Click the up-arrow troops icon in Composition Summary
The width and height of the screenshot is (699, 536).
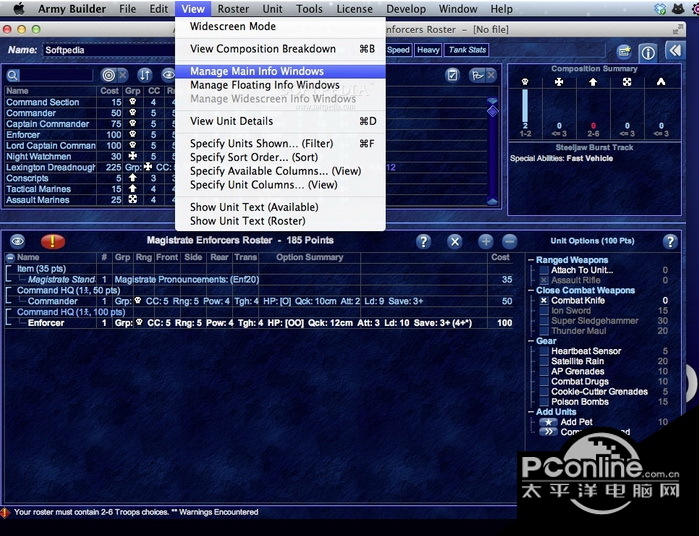[593, 82]
